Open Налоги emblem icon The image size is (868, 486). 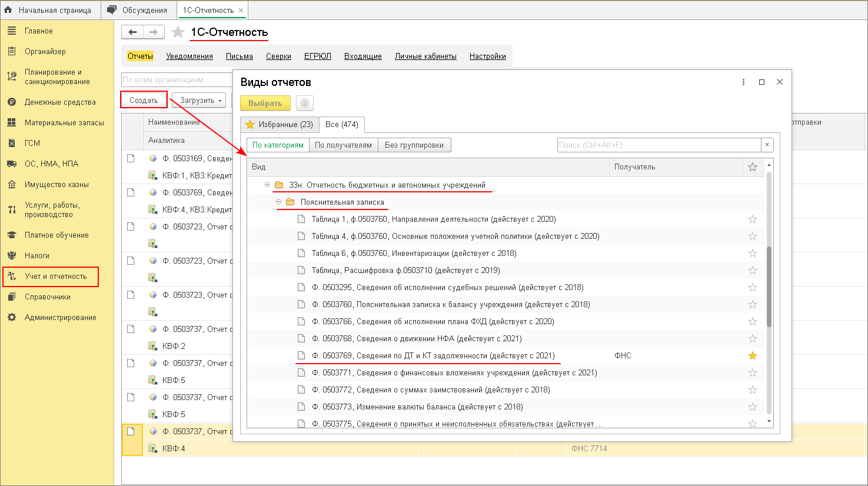(12, 255)
